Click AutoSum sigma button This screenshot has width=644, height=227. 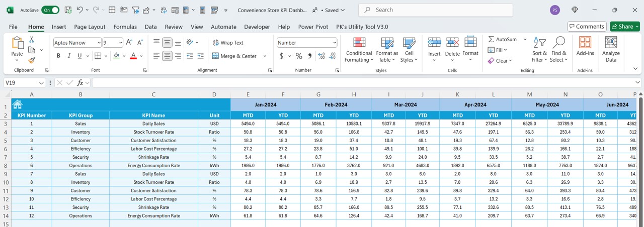502,39
